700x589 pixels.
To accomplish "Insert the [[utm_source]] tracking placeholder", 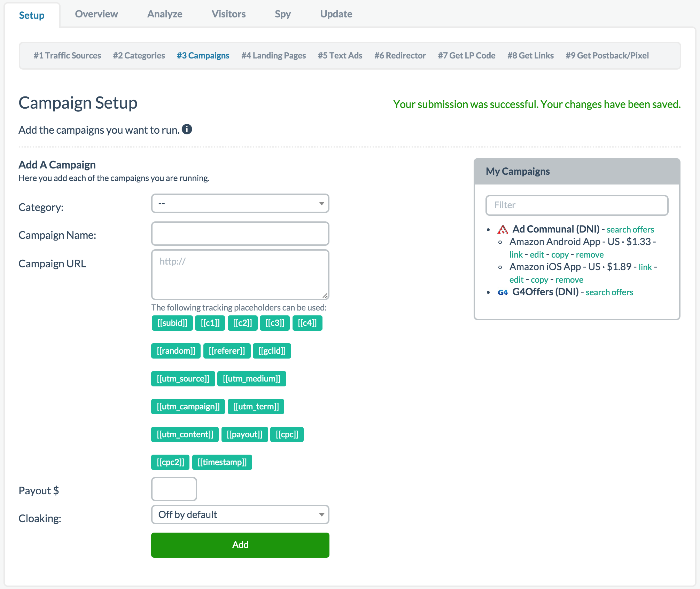I will [x=183, y=378].
